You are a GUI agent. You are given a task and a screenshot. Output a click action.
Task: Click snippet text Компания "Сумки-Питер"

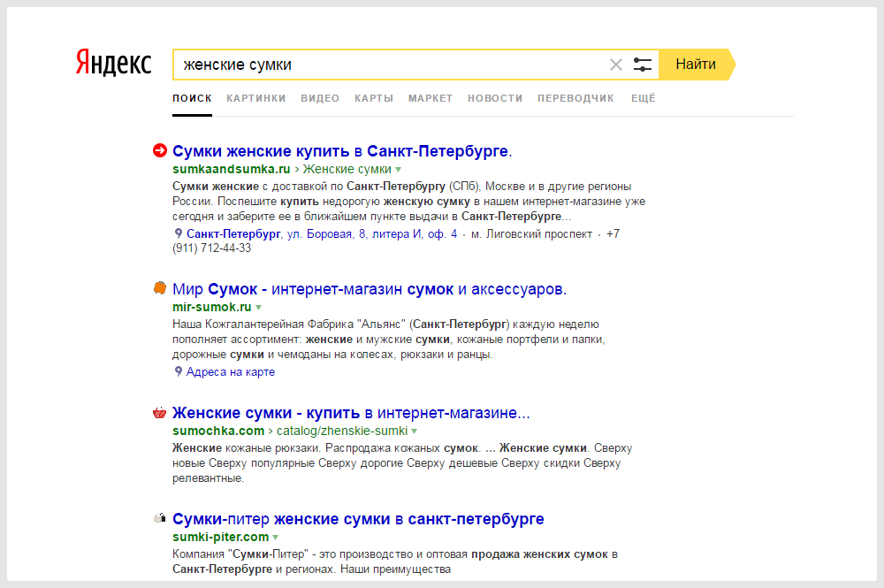[240, 554]
